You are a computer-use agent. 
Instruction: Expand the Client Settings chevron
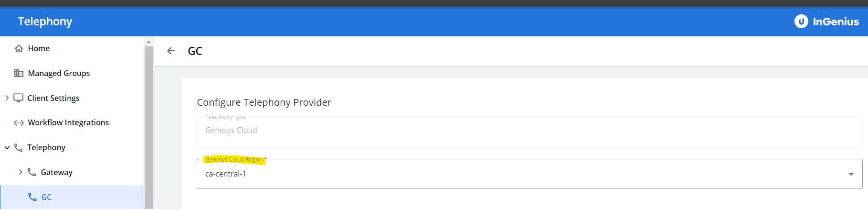(7, 98)
